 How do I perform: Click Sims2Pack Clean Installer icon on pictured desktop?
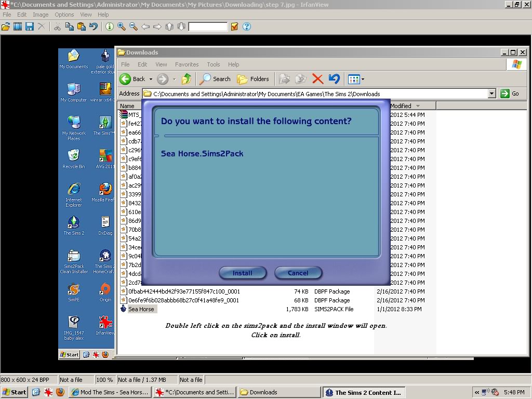74,262
